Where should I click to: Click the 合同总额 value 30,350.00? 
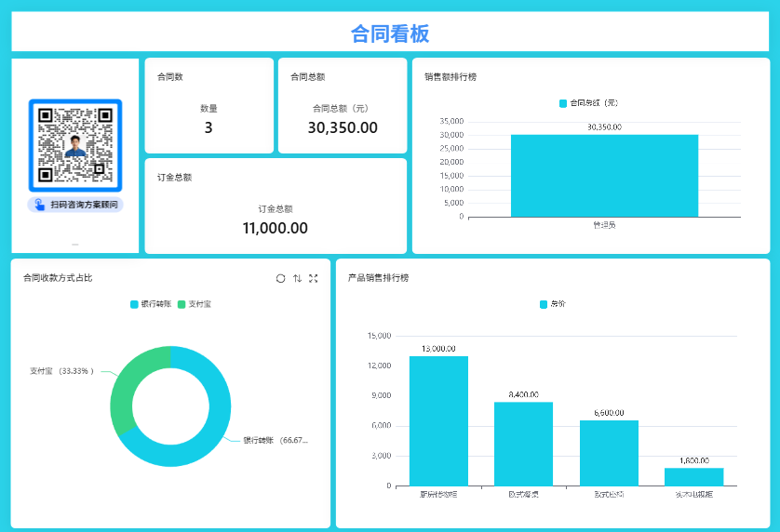(343, 127)
